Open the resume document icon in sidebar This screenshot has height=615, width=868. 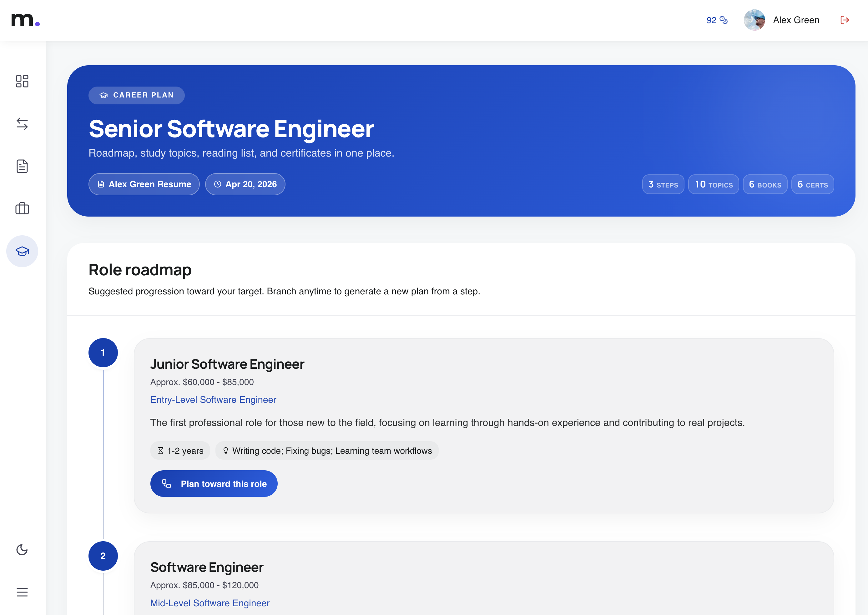tap(22, 166)
